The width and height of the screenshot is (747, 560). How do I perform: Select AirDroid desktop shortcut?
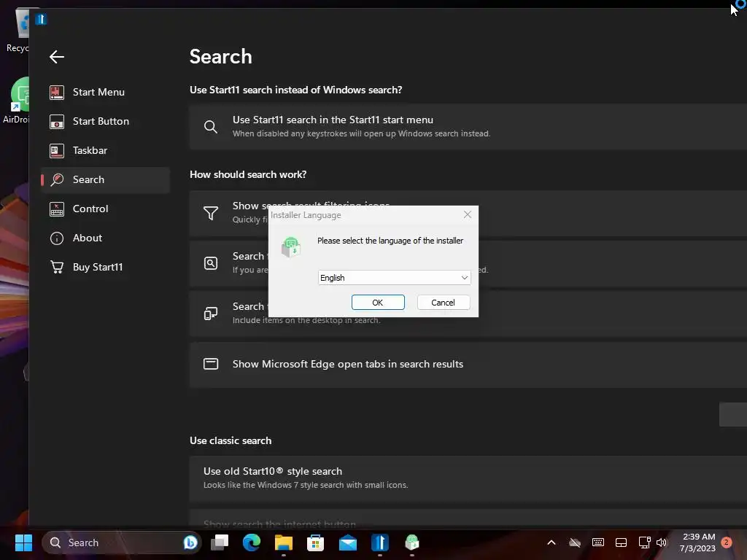pyautogui.click(x=18, y=101)
